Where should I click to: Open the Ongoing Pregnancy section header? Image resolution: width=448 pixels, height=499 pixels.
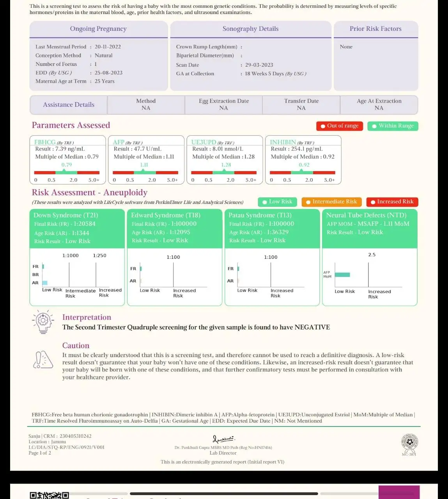coord(98,29)
